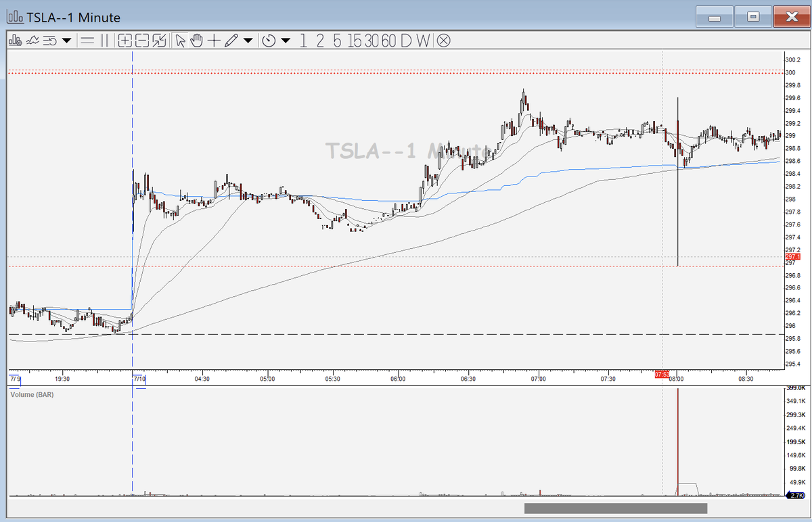The height and width of the screenshot is (522, 812).
Task: Switch to Daily chart interval
Action: point(405,41)
